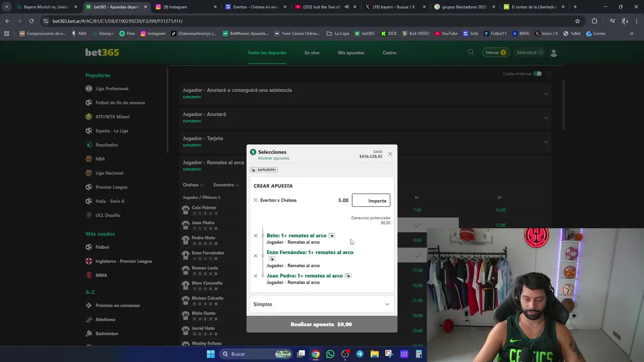The width and height of the screenshot is (644, 362).
Task: Open the KICK bookmark
Action: [x=389, y=33]
